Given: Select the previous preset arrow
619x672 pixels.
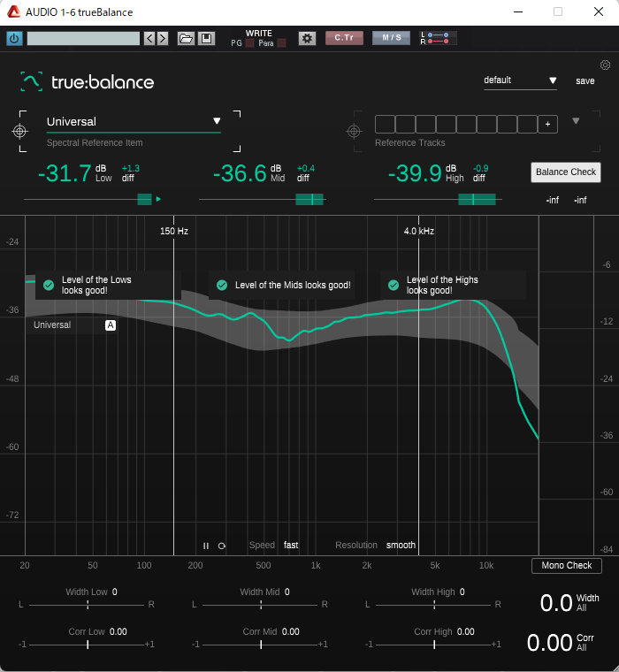Looking at the screenshot, I should [149, 39].
